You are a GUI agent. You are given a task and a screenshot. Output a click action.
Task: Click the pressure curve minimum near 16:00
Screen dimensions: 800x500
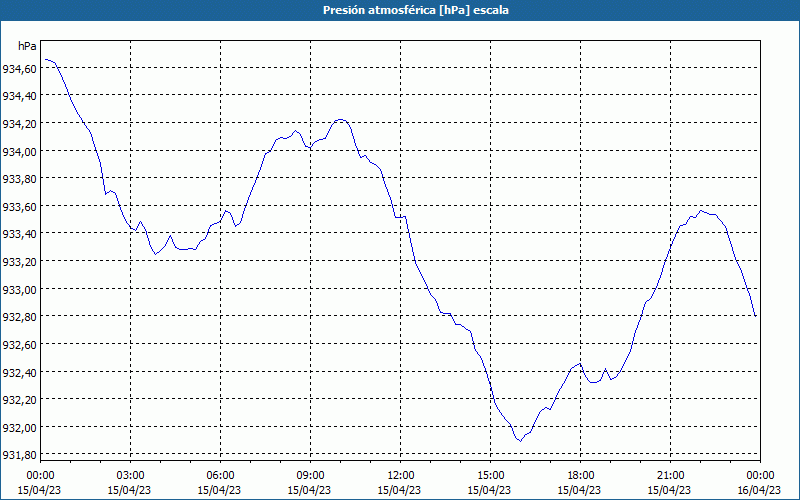(x=520, y=441)
